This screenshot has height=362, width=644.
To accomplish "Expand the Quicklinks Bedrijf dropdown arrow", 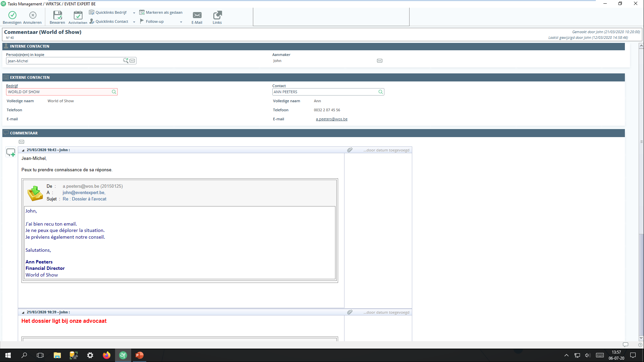I will pos(134,13).
